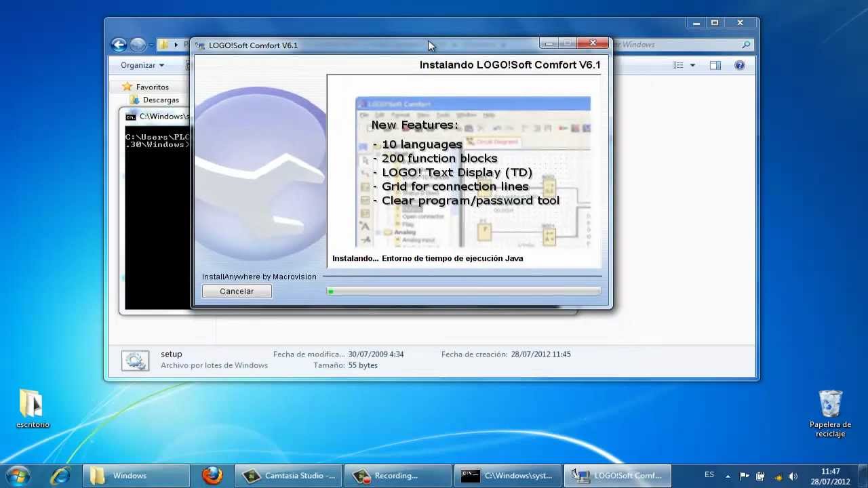Select Favoritos in Explorer navigation pane
This screenshot has height=488, width=868.
[152, 87]
